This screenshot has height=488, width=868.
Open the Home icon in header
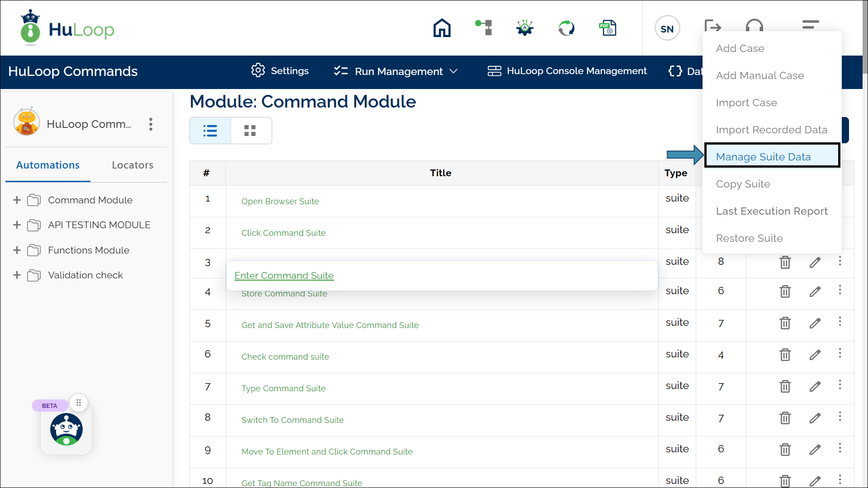click(x=442, y=28)
